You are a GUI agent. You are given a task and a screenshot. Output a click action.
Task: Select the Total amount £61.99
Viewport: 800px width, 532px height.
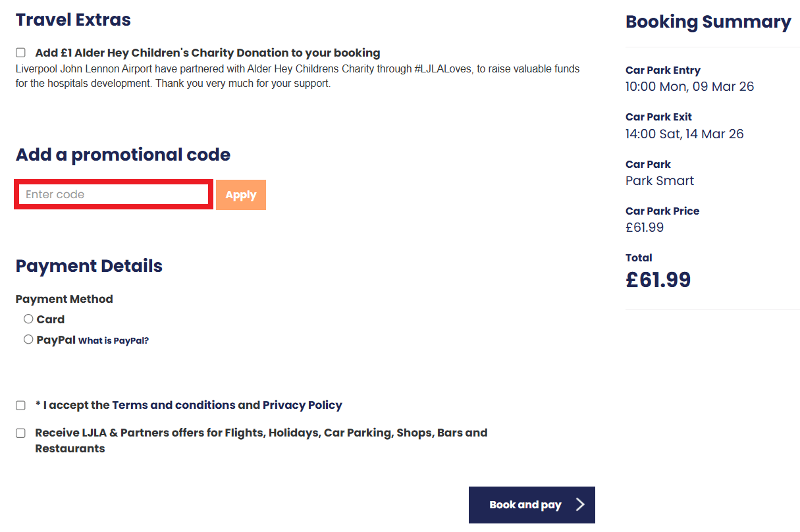(658, 279)
